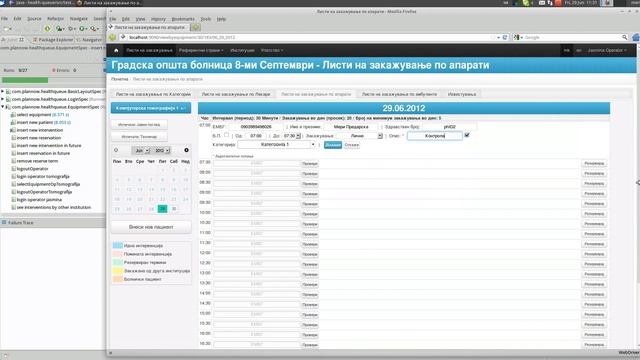640x360 pixels.
Task: Open the Упатство navbar menu
Action: [x=272, y=50]
